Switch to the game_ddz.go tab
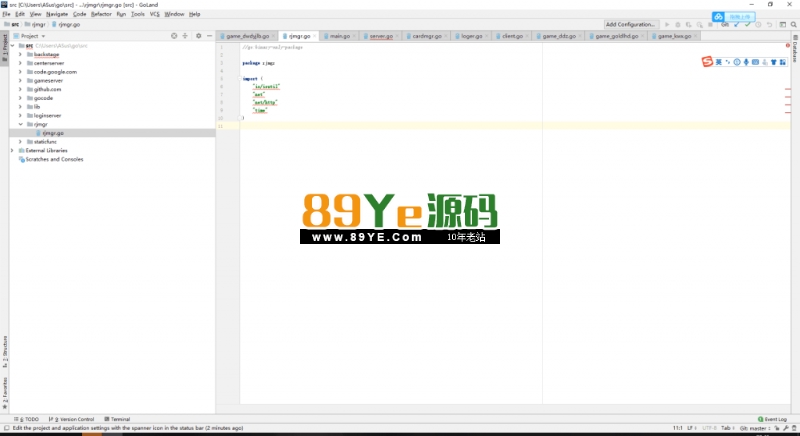 (558, 36)
